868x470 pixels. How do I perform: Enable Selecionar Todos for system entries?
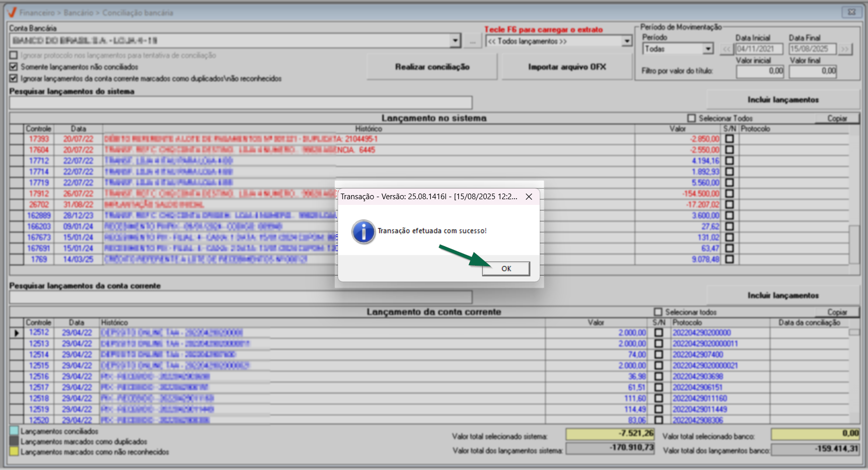click(692, 118)
